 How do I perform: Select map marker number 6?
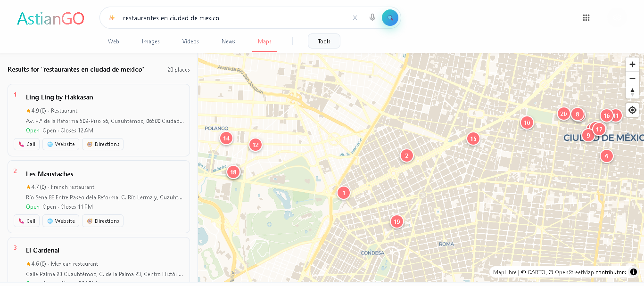click(606, 156)
